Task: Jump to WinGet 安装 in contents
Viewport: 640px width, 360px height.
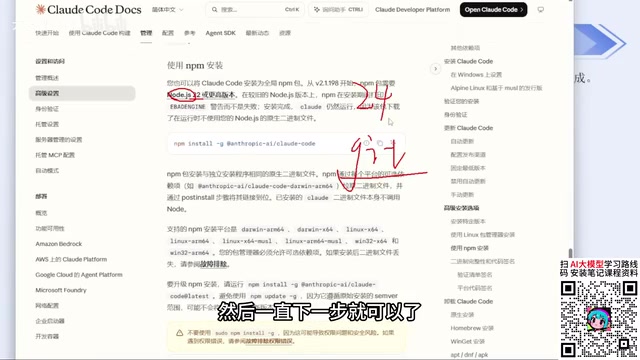Action: click(467, 342)
